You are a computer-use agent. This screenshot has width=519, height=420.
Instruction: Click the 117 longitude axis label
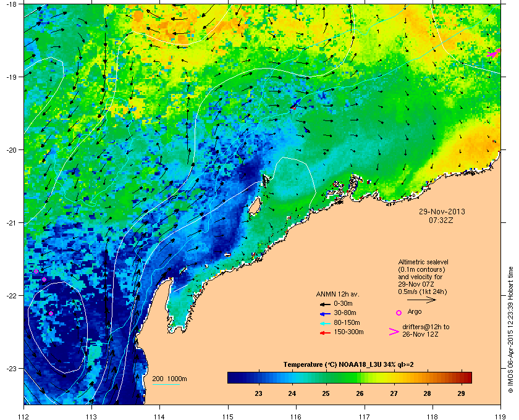click(365, 416)
